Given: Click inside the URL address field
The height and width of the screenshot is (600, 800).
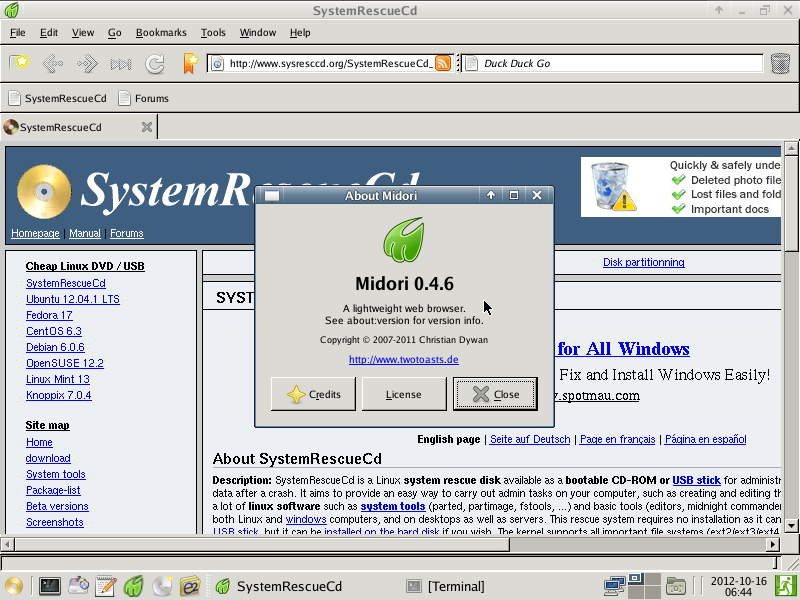Looking at the screenshot, I should pos(329,64).
